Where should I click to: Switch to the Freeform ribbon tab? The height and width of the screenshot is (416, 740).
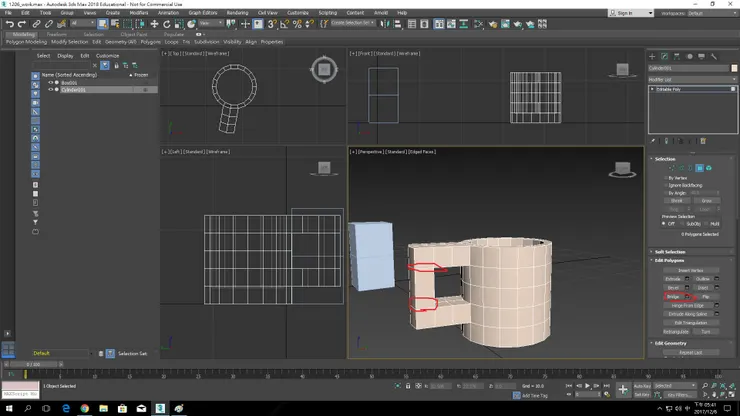click(57, 34)
